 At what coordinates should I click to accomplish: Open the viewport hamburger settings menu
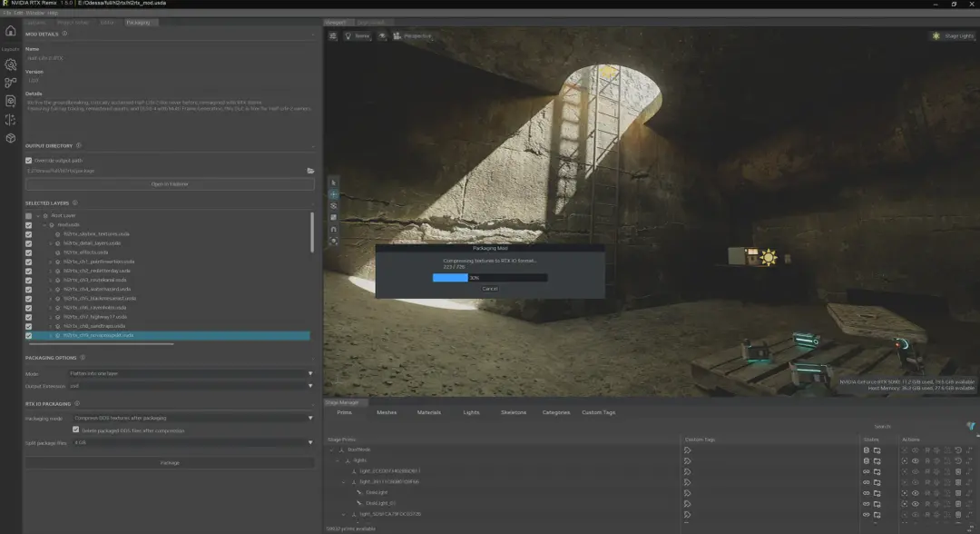(x=332, y=36)
